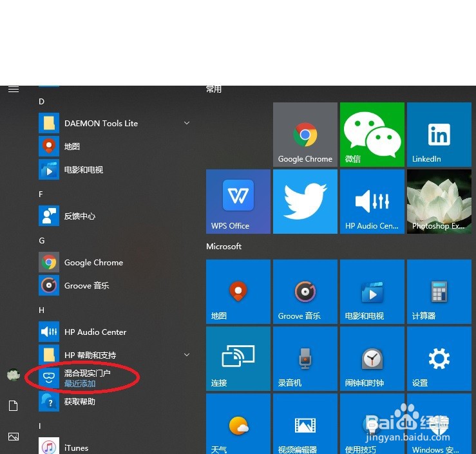This screenshot has width=476, height=454.
Task: Open 获取帮助 in the app list
Action: 114,401
